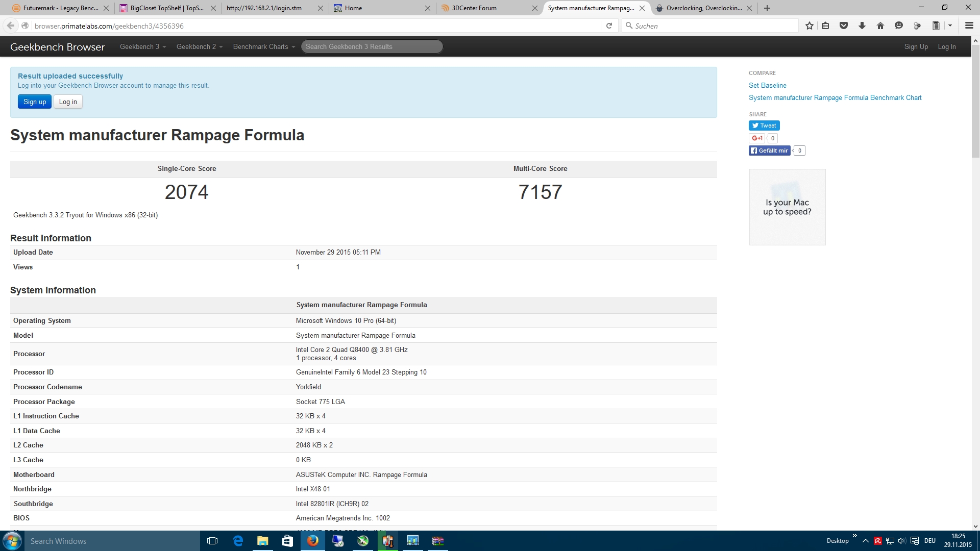The width and height of the screenshot is (980, 551).
Task: Switch to Firefox in the taskbar
Action: coord(312,541)
